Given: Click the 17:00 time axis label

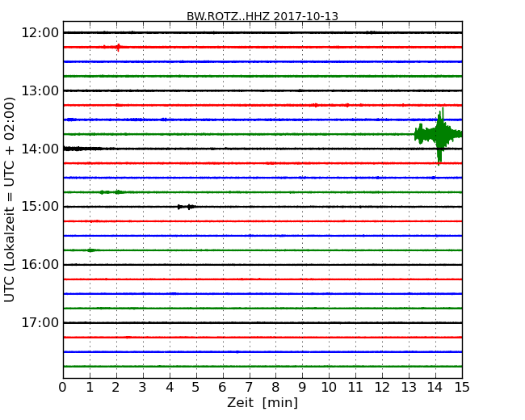Looking at the screenshot, I should point(40,322).
